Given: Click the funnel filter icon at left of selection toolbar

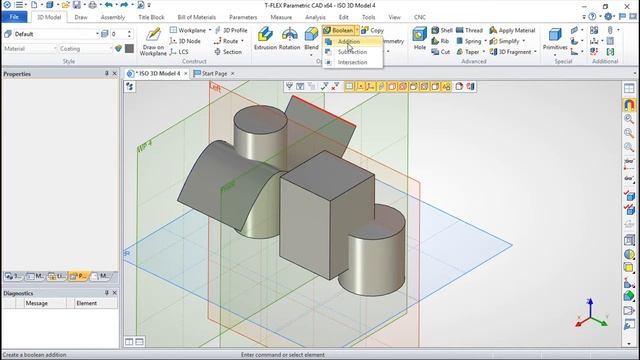Looking at the screenshot, I should pyautogui.click(x=289, y=86).
